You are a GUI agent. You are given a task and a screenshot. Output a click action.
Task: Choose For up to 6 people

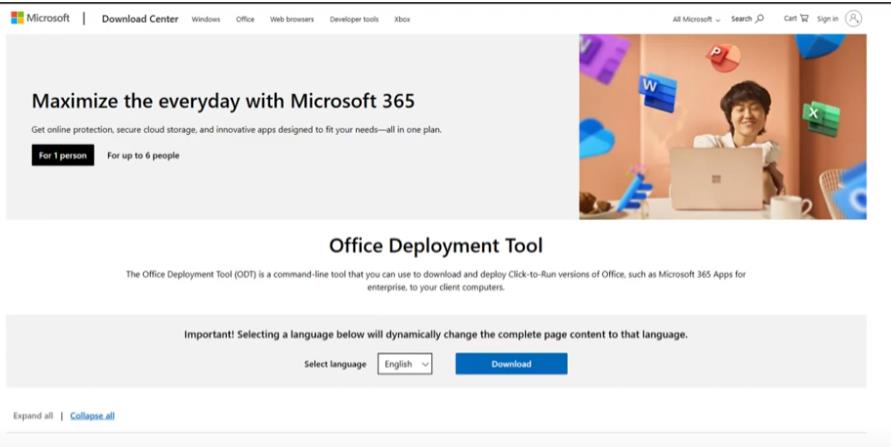click(143, 156)
